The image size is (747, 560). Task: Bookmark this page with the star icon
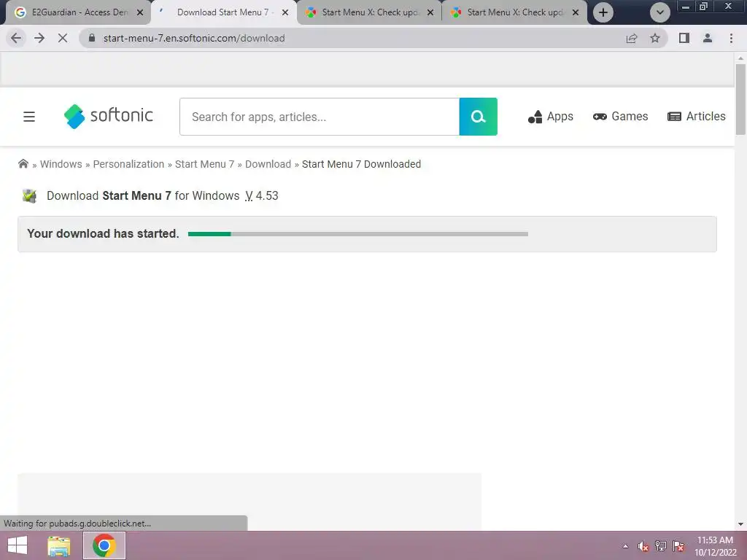655,38
